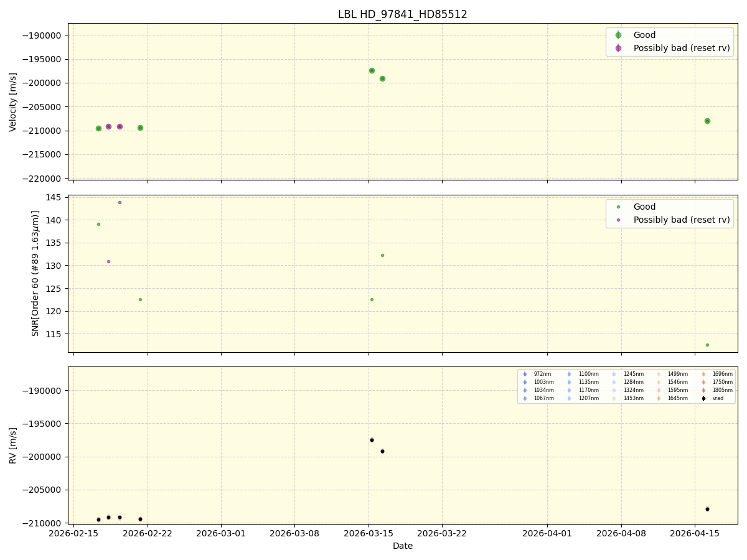The image size is (747, 560).
Task: Click the 1034nm legend entry
Action: [x=538, y=390]
